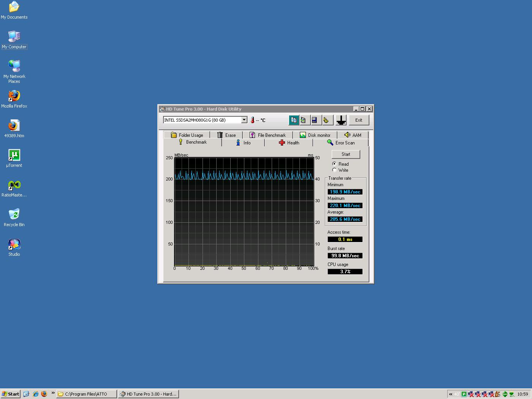Click HD Tune Pro taskbar button
532x399 pixels.
(148, 394)
